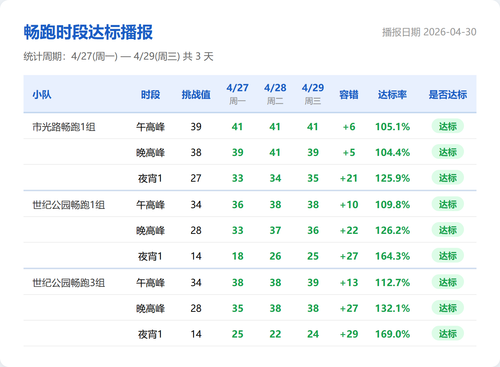Viewport: 500px width, 367px height.
Task: Select team name 世纪公园畅跑1组
Action: [x=68, y=205]
